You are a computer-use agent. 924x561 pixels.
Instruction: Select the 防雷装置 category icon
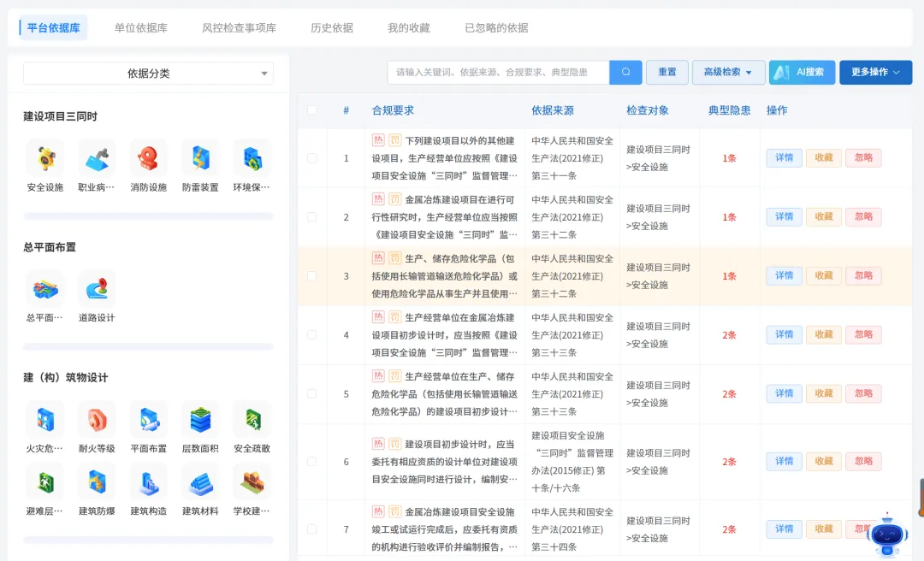click(200, 158)
